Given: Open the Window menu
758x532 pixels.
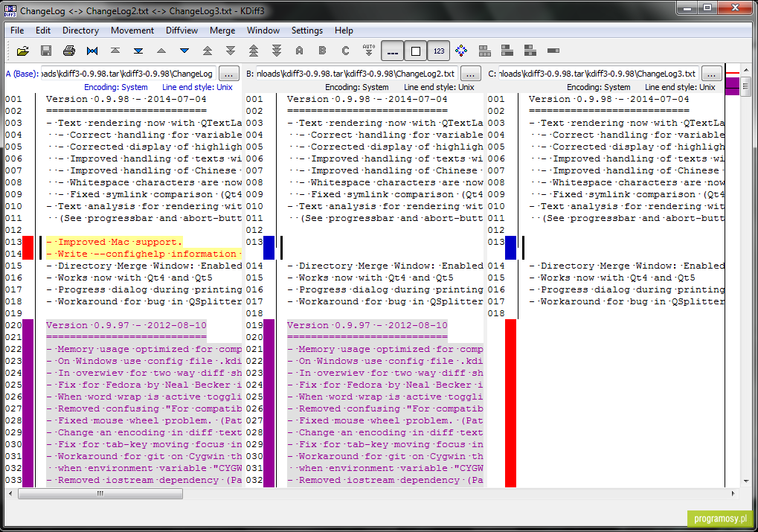Looking at the screenshot, I should coord(263,31).
